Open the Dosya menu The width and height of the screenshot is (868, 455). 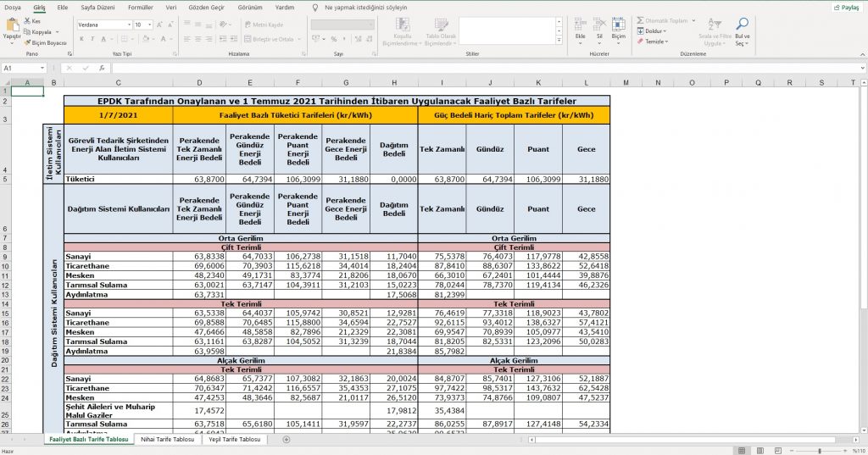pos(12,8)
